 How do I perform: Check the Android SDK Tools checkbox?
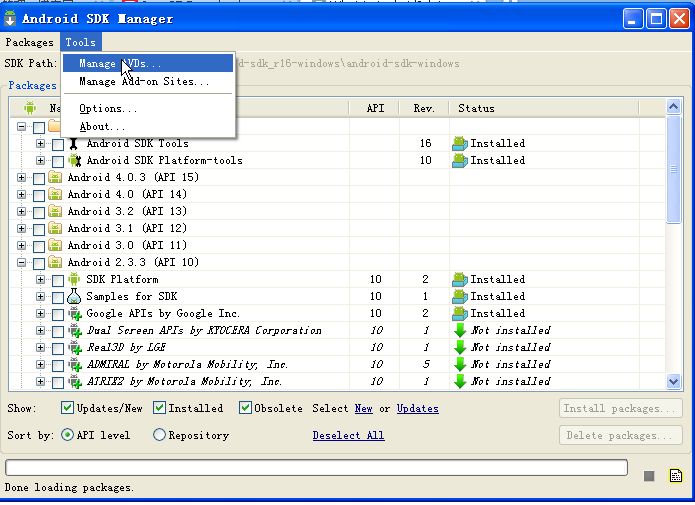click(x=58, y=144)
